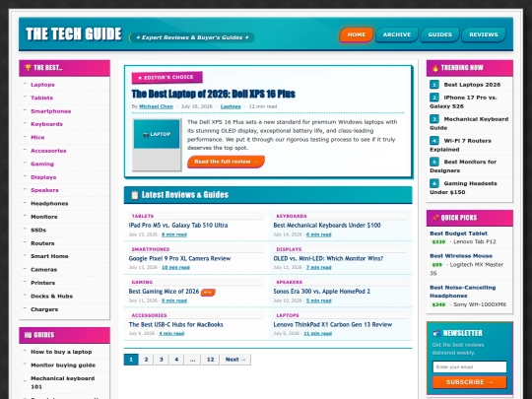Go to pagination page 3
Screen dimensions: 532x399
pyautogui.click(x=162, y=360)
